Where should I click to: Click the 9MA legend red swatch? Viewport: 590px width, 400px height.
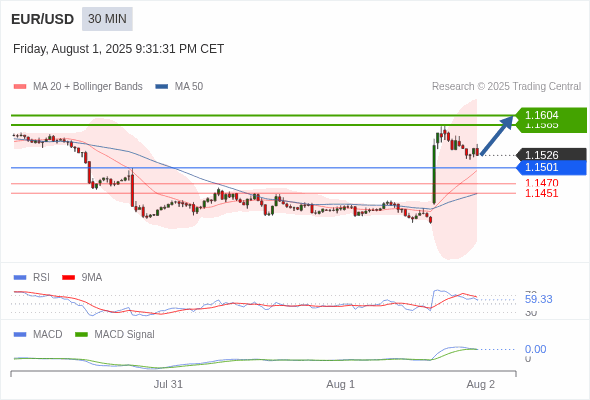point(68,278)
